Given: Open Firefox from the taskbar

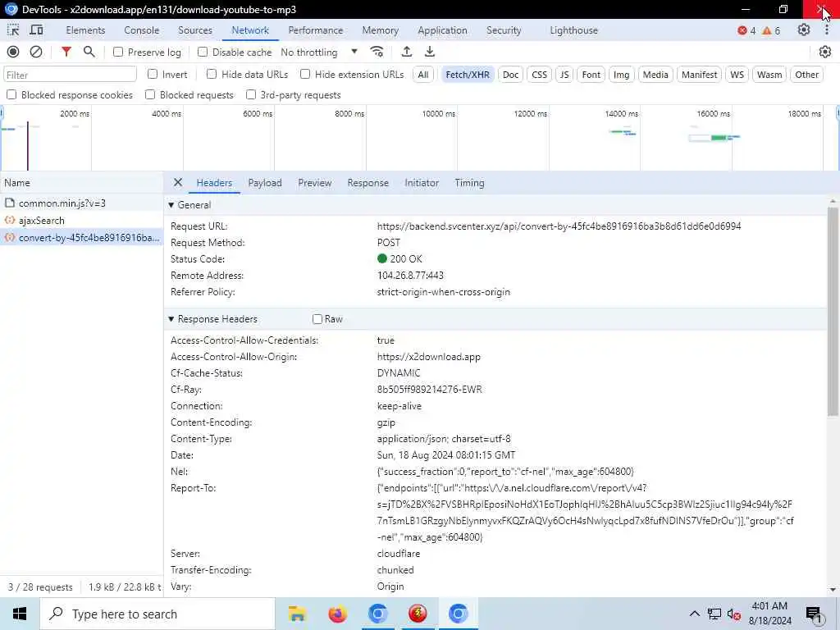Looking at the screenshot, I should coord(337,614).
